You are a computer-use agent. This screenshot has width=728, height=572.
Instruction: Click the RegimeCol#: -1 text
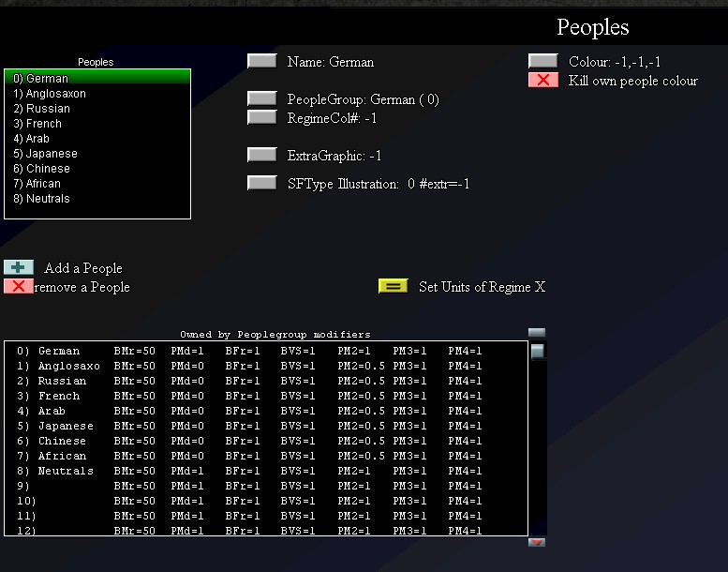pyautogui.click(x=332, y=118)
